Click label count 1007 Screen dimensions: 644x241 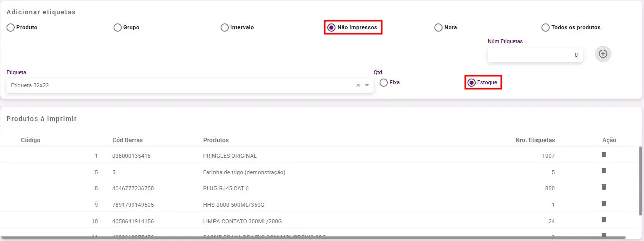point(548,156)
